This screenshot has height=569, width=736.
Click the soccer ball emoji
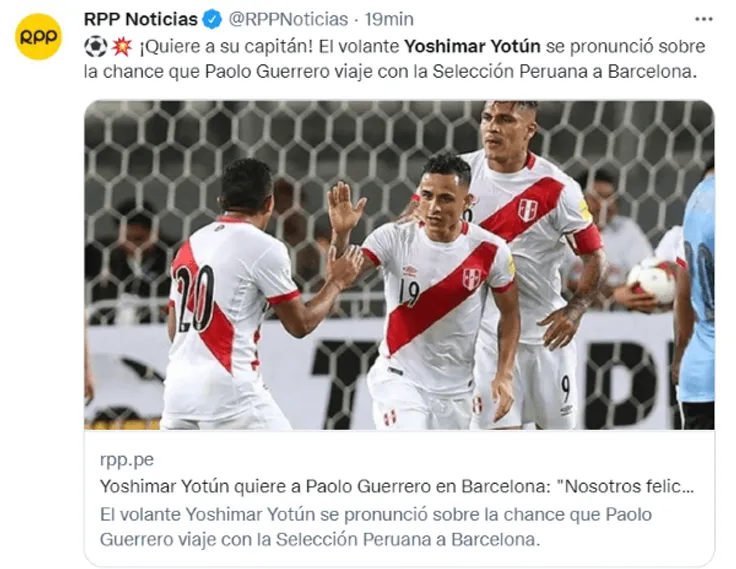96,46
